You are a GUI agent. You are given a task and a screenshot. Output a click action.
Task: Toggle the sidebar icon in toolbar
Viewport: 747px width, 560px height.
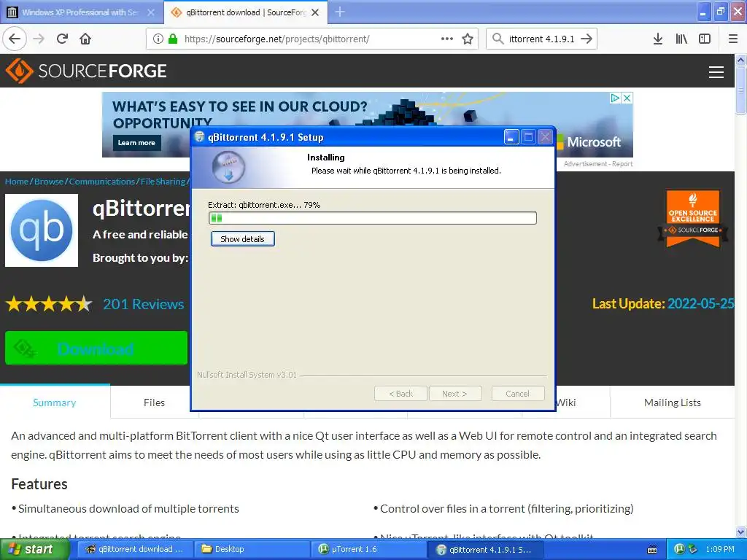coord(705,39)
